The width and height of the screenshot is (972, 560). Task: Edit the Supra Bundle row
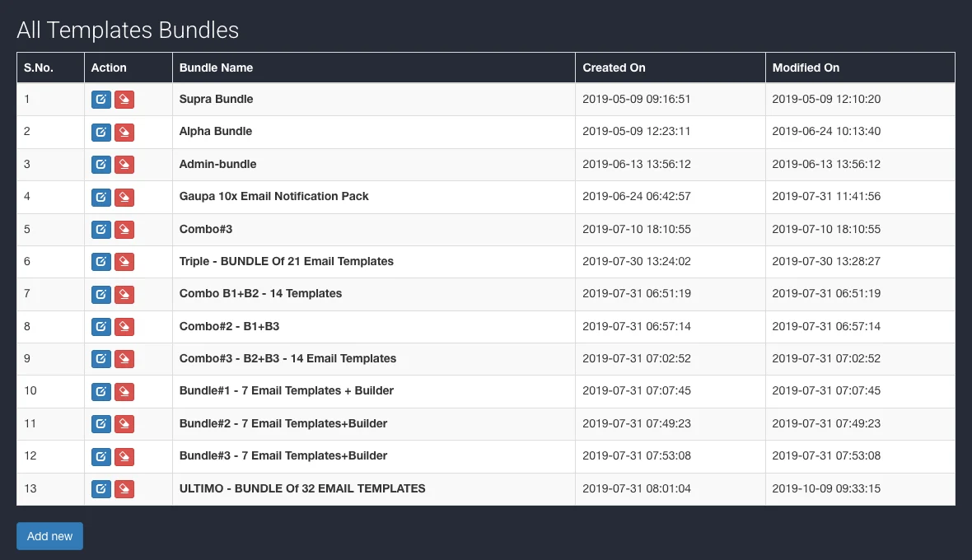(101, 99)
